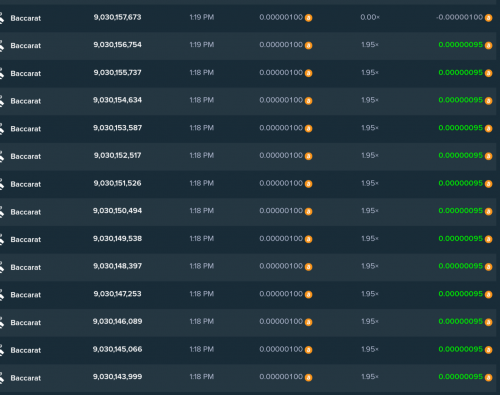Click bet amount Bitcoin icon in row 9,030,150,494
This screenshot has height=395, width=500.
pyautogui.click(x=309, y=212)
